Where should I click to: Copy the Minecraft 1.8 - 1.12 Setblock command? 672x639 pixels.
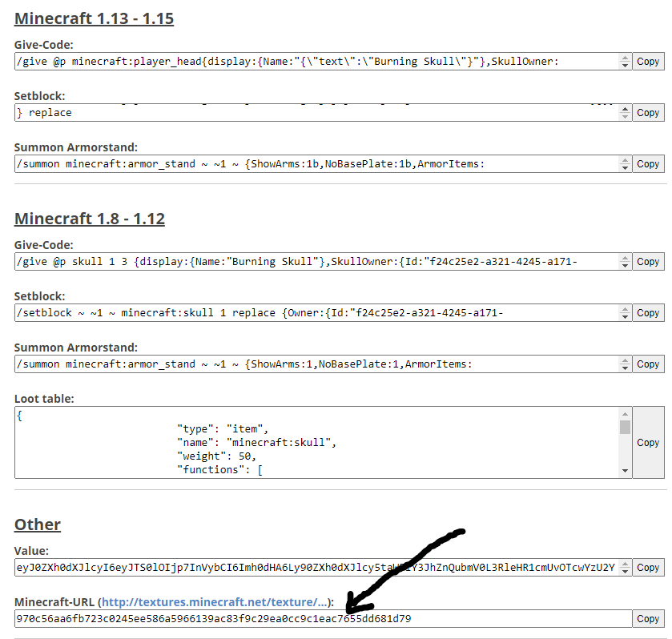(x=647, y=313)
